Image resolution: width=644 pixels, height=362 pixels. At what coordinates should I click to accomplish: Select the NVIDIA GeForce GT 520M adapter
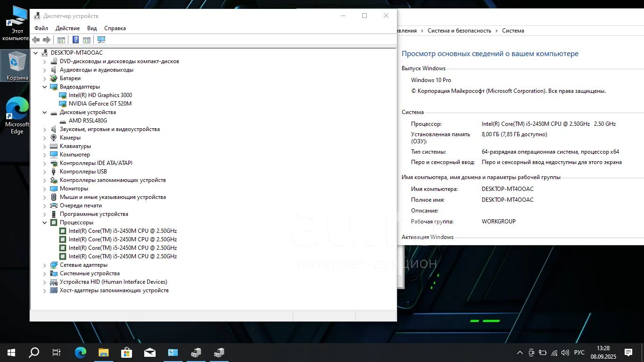100,104
